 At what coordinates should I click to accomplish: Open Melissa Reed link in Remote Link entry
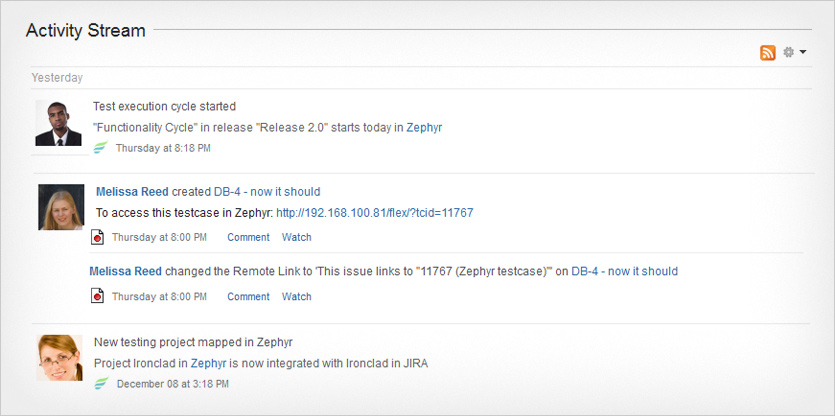coord(126,272)
